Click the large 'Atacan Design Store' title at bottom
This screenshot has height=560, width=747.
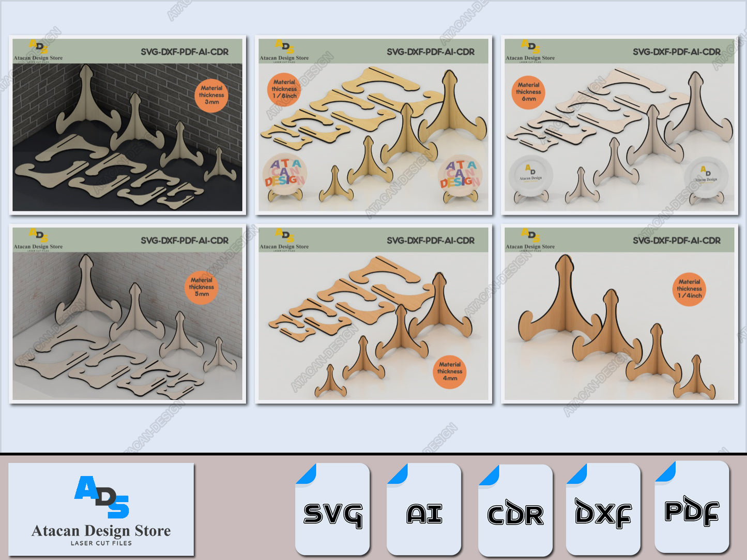coord(101,531)
